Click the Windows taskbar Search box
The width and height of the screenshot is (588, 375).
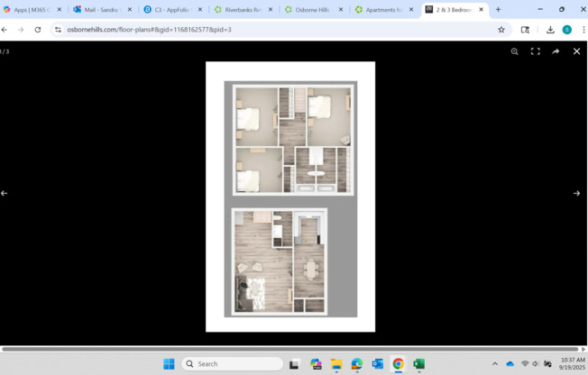click(233, 364)
